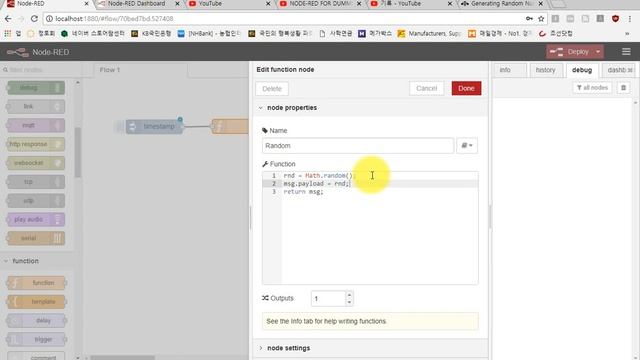Open the NHBank bookmark
Image resolution: width=640 pixels, height=360 pixels.
[209, 33]
